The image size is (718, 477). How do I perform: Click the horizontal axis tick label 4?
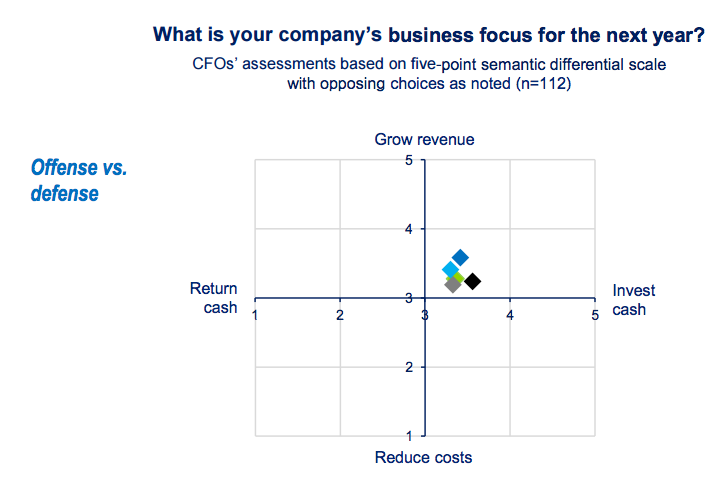(x=510, y=316)
